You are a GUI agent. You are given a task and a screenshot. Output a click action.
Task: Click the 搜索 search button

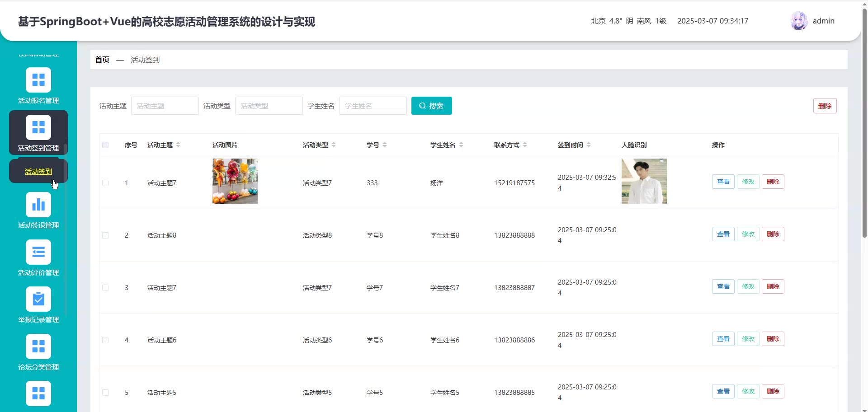click(x=431, y=106)
